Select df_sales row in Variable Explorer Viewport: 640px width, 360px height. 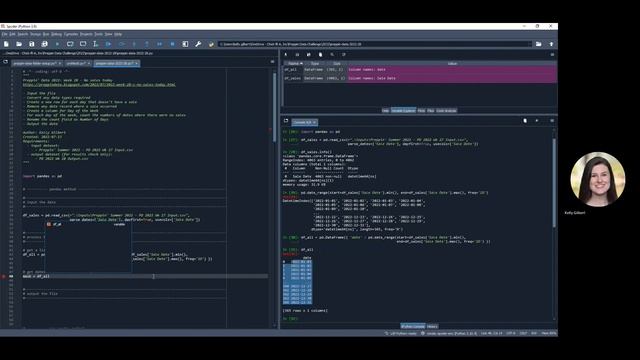(420, 78)
